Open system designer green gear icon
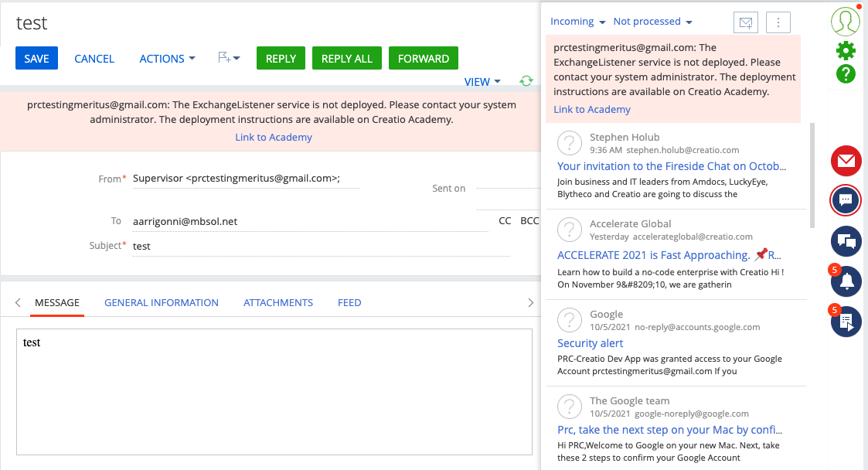Screen dimensions: 868x470 pos(846,50)
